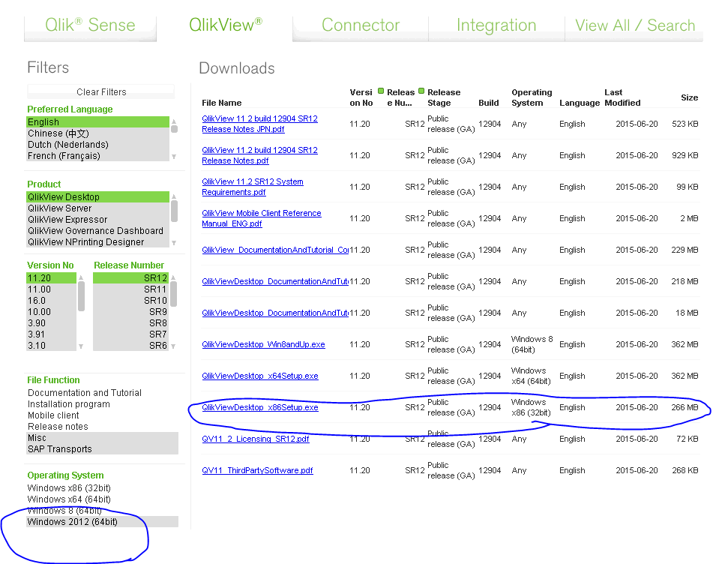Download the 229 MB QlikView_DocumentationAndTutorial file
728x564 pixels.
pyautogui.click(x=275, y=250)
